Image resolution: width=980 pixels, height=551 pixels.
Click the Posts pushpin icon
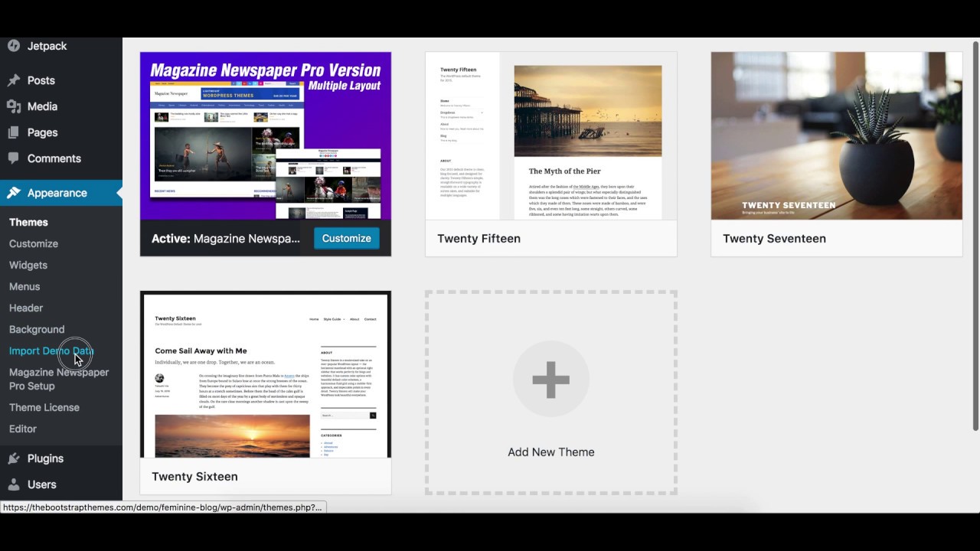[14, 80]
